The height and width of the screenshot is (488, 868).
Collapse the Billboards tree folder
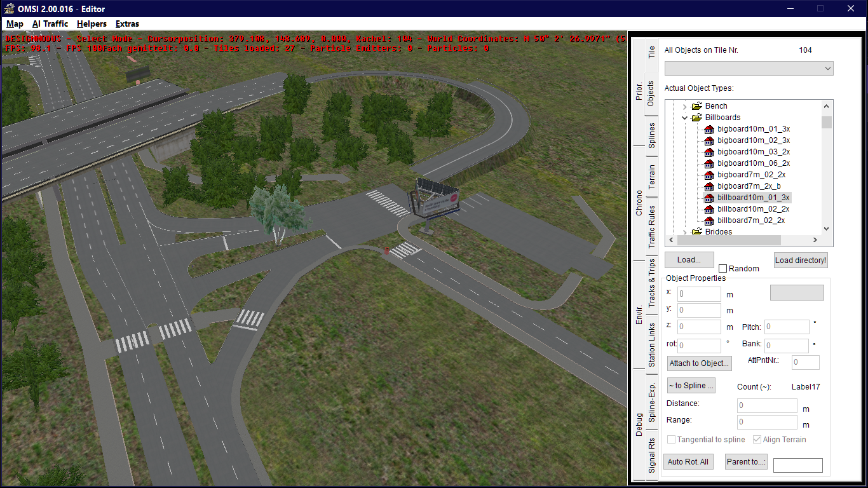(x=685, y=118)
